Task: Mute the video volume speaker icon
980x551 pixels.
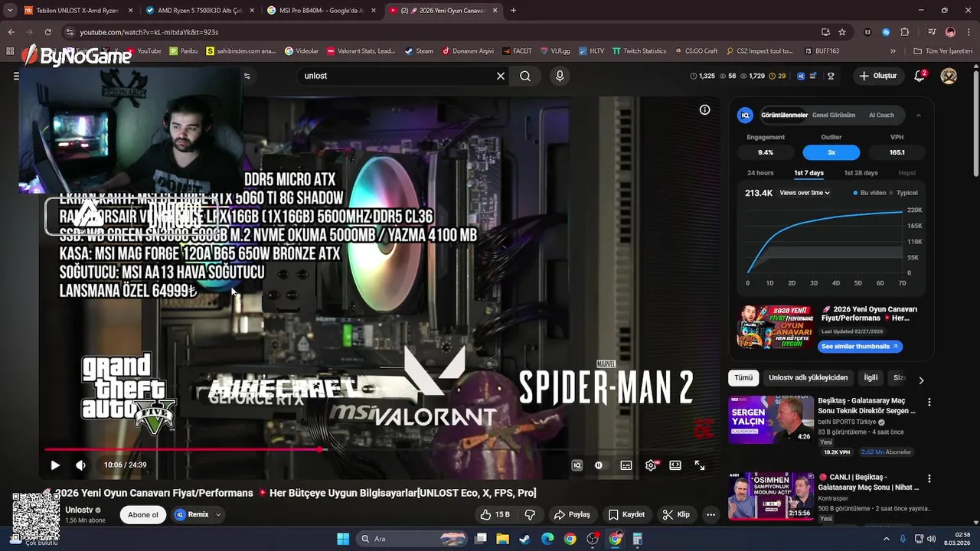Action: (x=80, y=465)
